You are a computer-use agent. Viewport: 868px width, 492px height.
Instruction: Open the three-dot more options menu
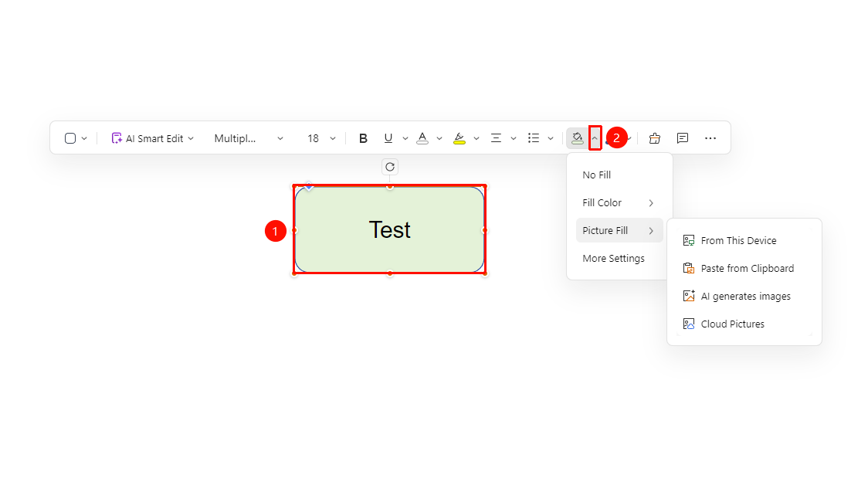point(710,138)
